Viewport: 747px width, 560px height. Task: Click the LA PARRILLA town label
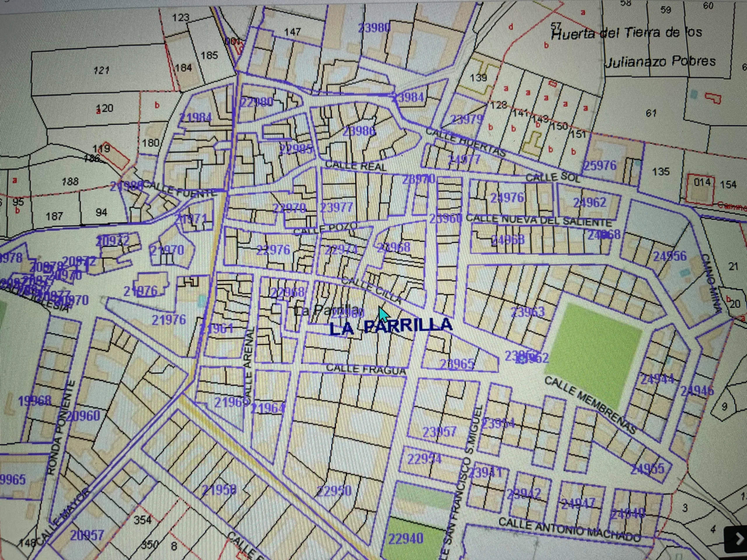pos(391,327)
